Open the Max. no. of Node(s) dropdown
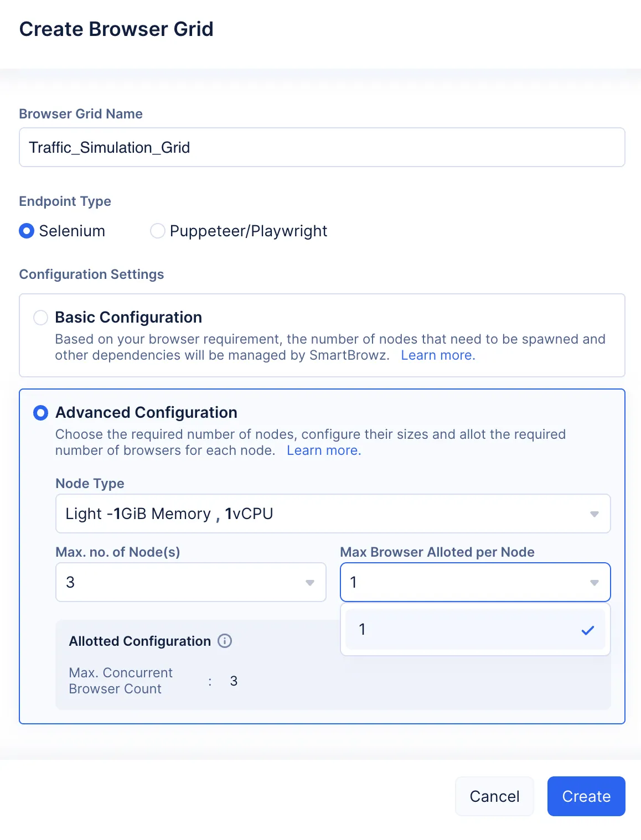The width and height of the screenshot is (641, 840). coord(191,582)
